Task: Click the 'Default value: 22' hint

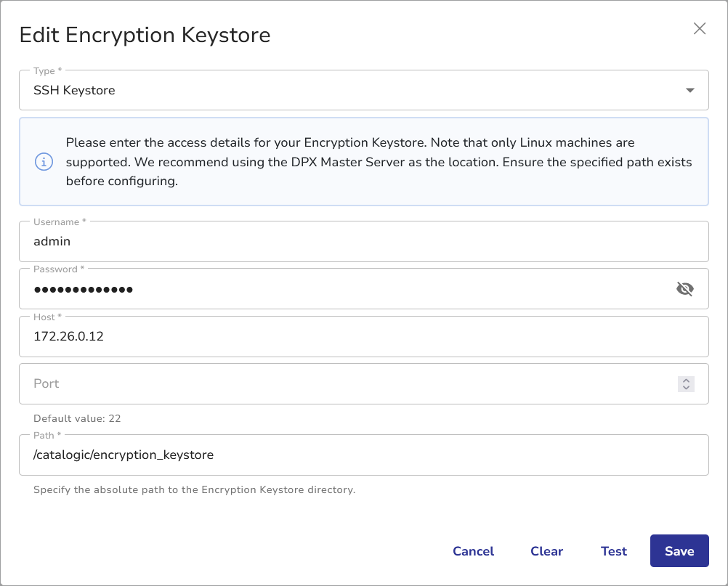Action: [76, 418]
